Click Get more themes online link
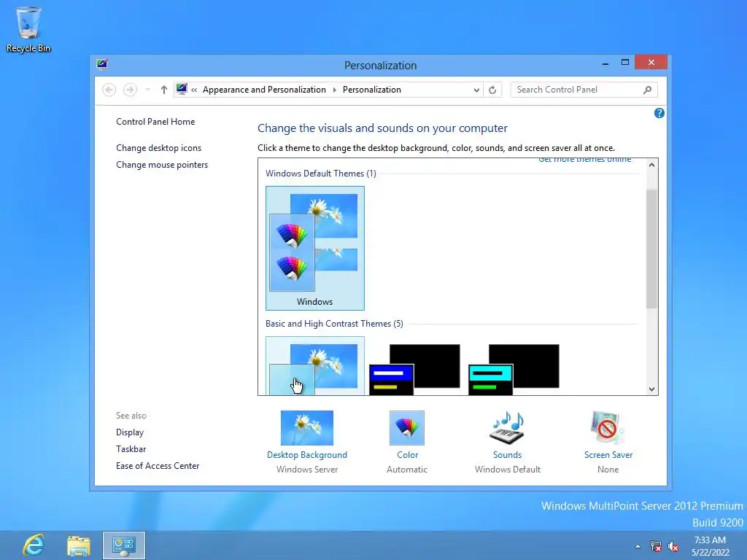The height and width of the screenshot is (560, 747). 584,160
